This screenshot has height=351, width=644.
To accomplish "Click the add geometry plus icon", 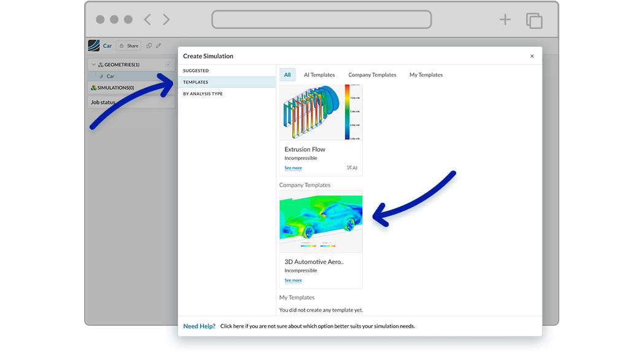I will click(168, 65).
